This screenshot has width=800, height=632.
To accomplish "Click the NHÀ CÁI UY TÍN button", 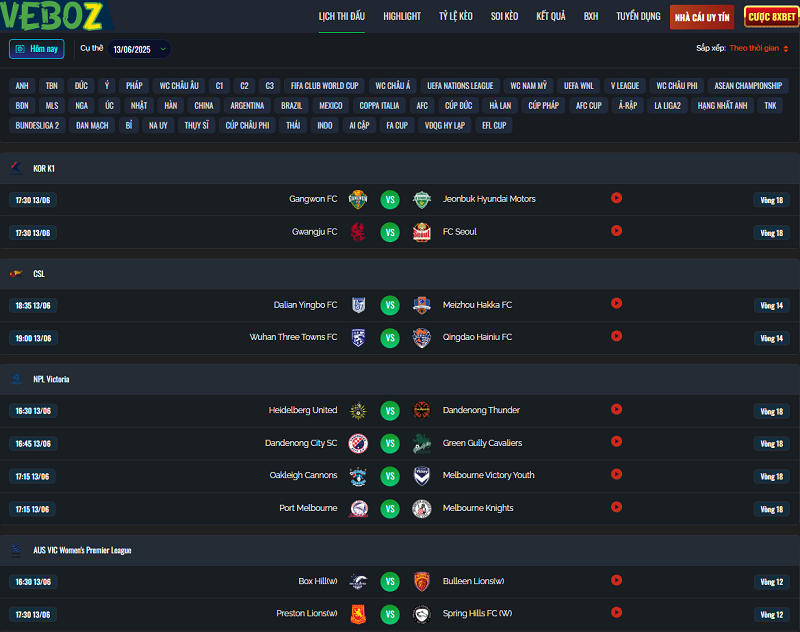I will pos(702,17).
